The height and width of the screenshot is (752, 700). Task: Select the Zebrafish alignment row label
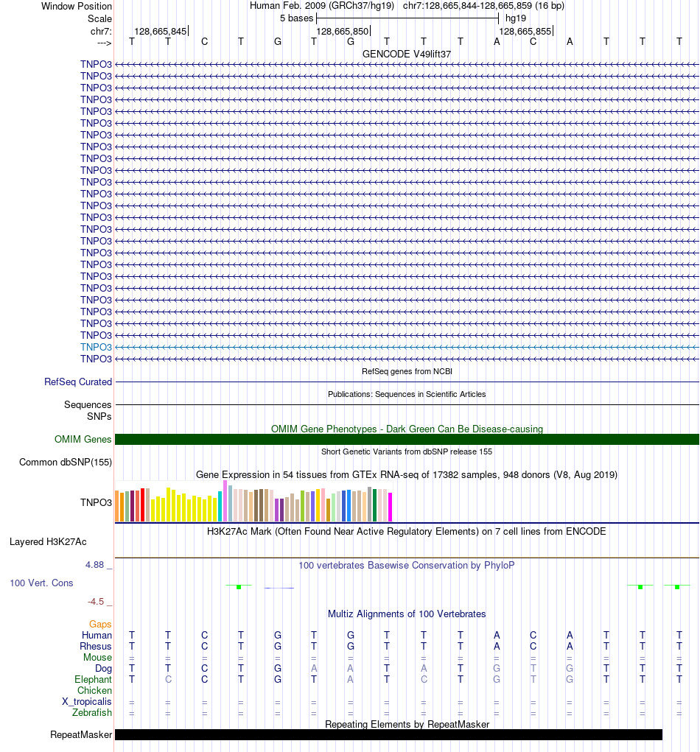(92, 713)
